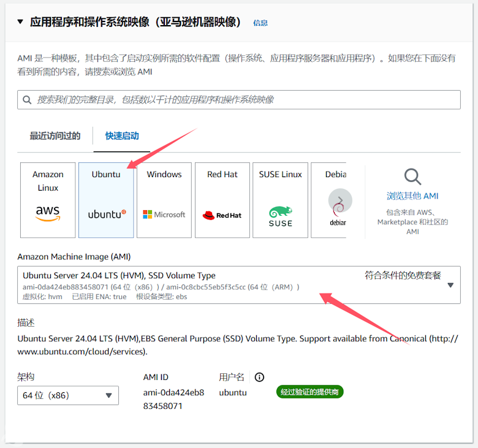Click the ubuntu logo image

coord(107,215)
